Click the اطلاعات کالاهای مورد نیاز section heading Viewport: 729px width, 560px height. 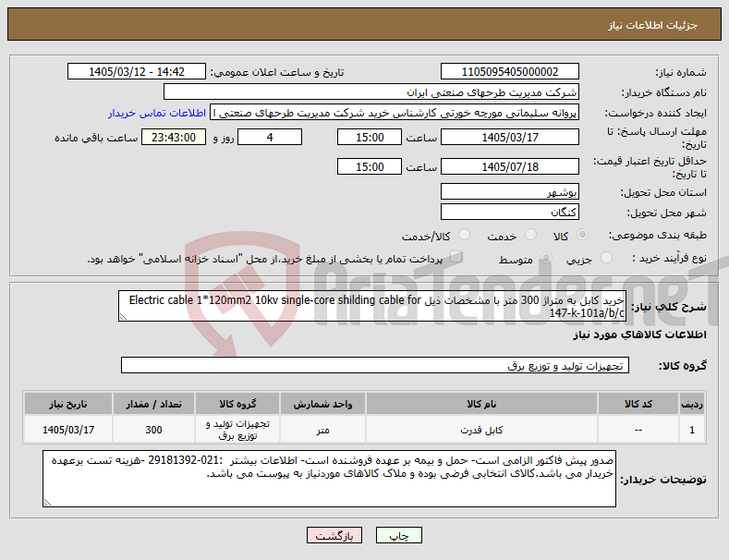click(639, 335)
